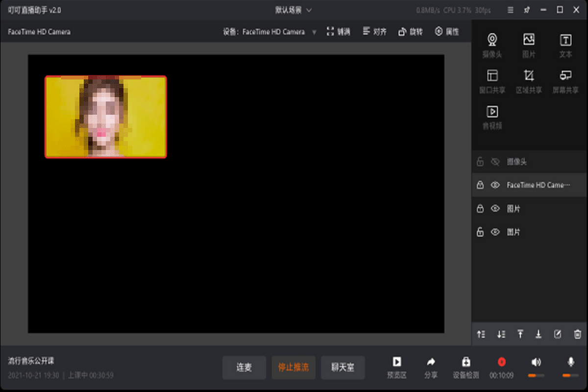Send selected layer to bottom
The image size is (588, 392).
coord(539,334)
